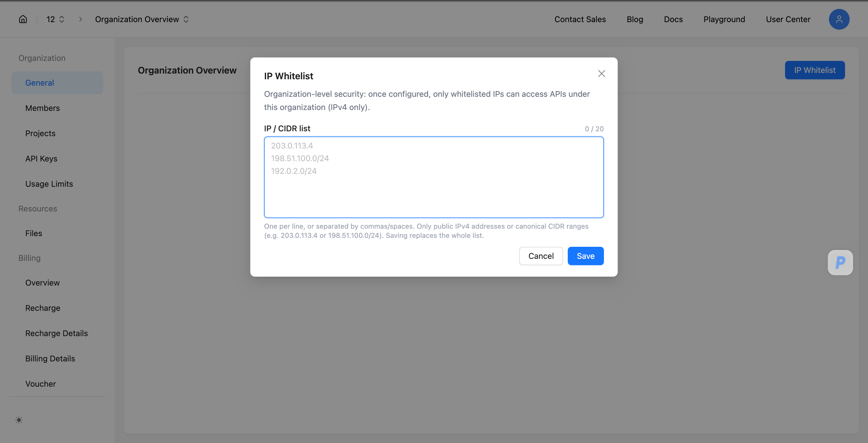The width and height of the screenshot is (868, 443).
Task: Open the user avatar profile icon
Action: 839,19
